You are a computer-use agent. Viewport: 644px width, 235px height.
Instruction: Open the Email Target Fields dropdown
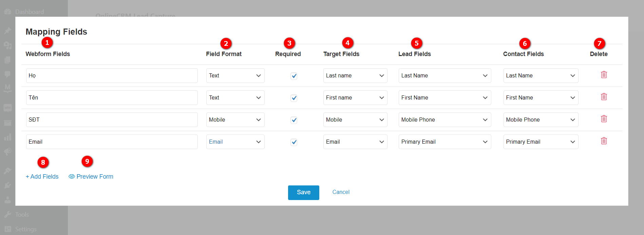pyautogui.click(x=355, y=142)
